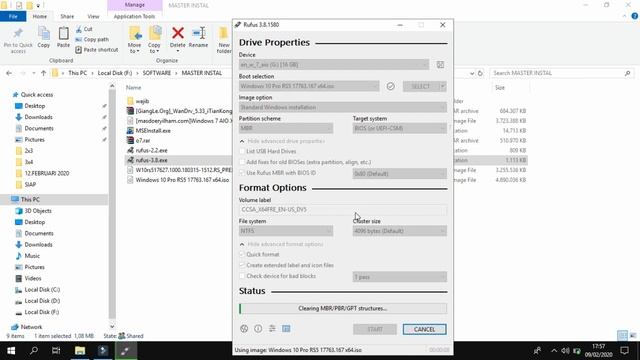Toggle the Quick format checkbox

tap(242, 254)
